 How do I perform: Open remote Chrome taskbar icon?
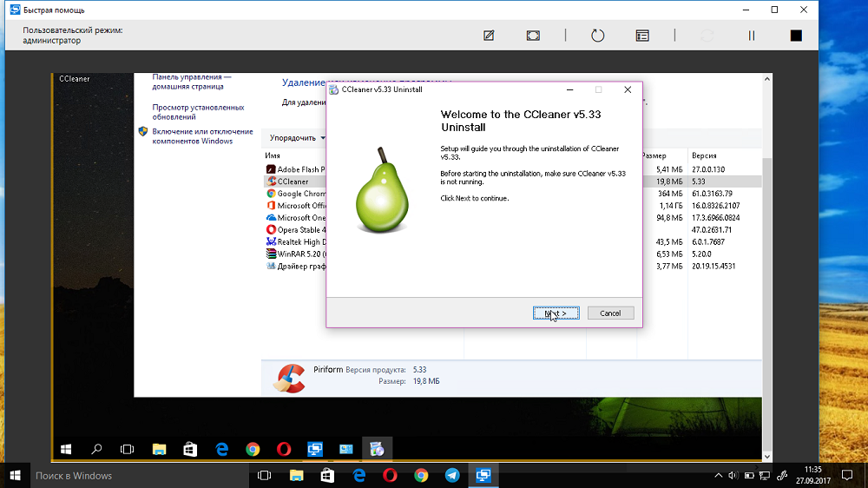pos(253,449)
